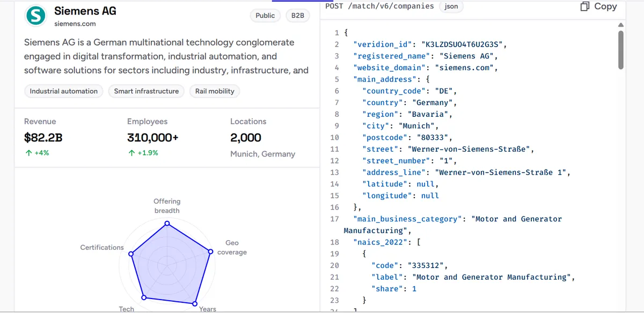
Task: Click the veridion_id value K3LZDSUO4T6U2G3S
Action: point(462,44)
